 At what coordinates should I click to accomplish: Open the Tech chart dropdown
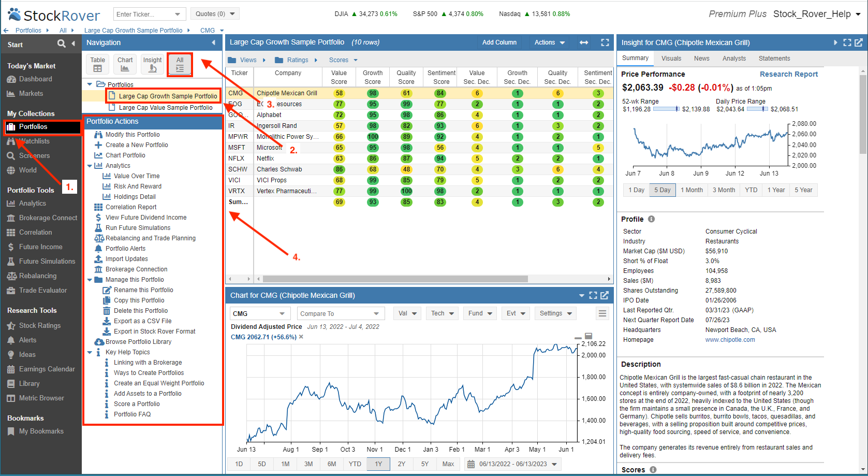coord(443,313)
